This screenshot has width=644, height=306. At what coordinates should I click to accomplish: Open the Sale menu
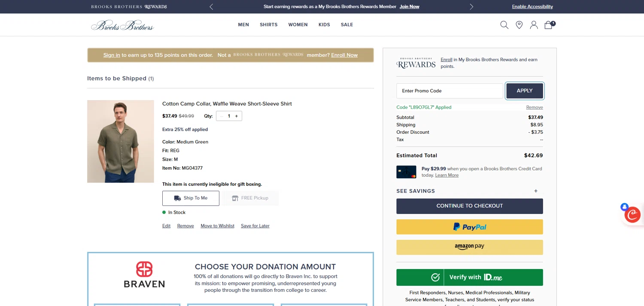click(347, 25)
